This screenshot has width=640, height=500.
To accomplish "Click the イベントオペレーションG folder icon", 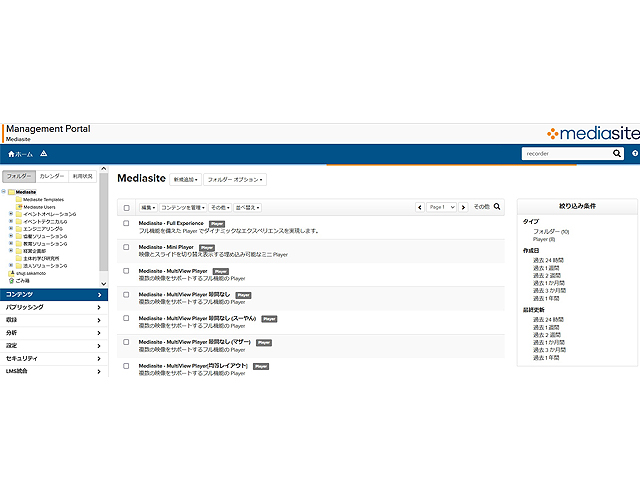I will point(19,214).
